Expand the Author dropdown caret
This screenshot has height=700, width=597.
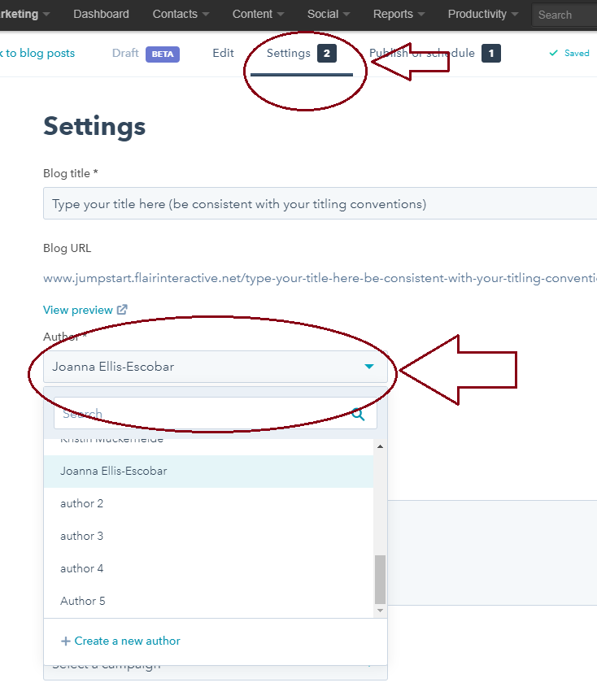point(369,367)
